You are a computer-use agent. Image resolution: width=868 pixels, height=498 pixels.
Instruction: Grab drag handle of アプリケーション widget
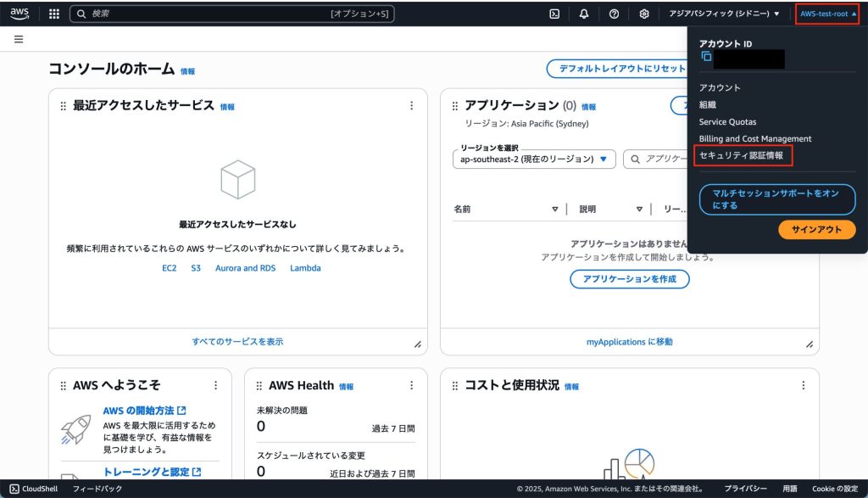click(455, 106)
